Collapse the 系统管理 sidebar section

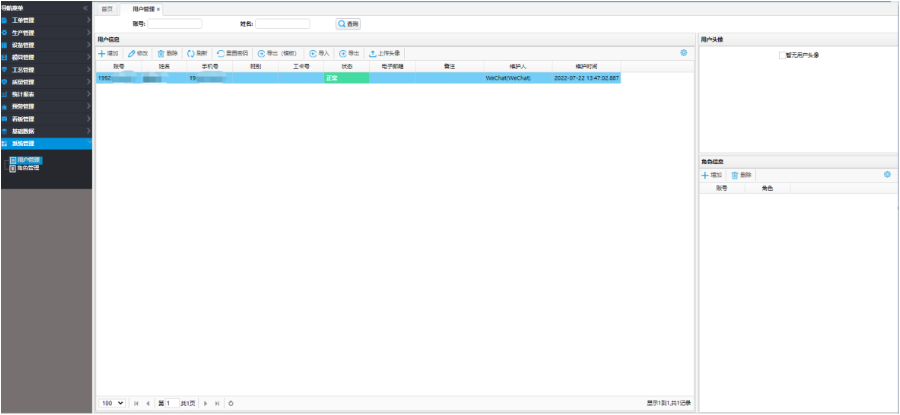coord(45,143)
